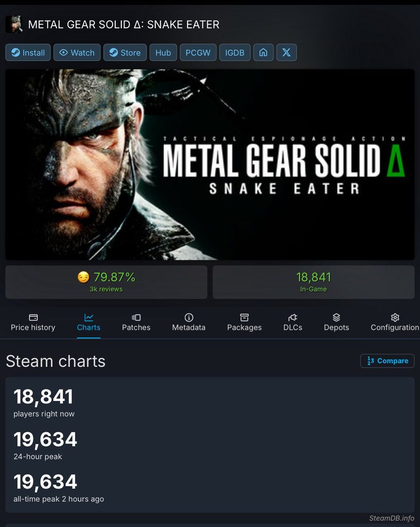Go to the community Hub link
420x527 pixels.
point(163,52)
